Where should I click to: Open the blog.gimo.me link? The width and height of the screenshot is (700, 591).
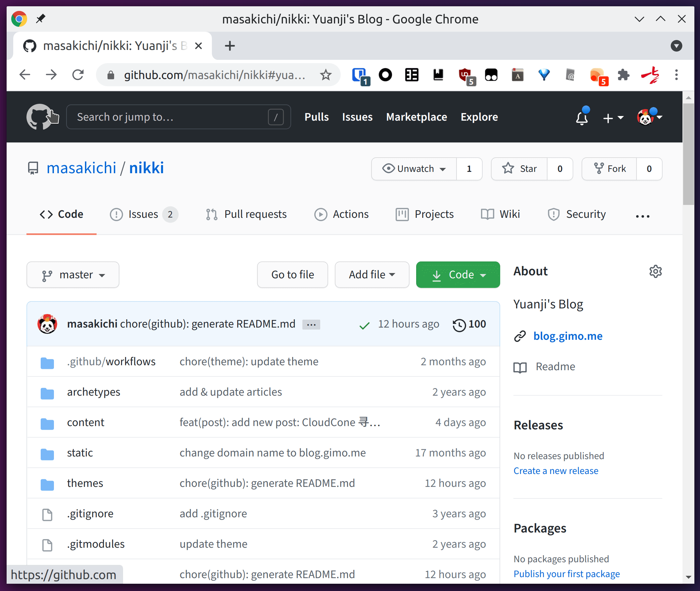[568, 336]
